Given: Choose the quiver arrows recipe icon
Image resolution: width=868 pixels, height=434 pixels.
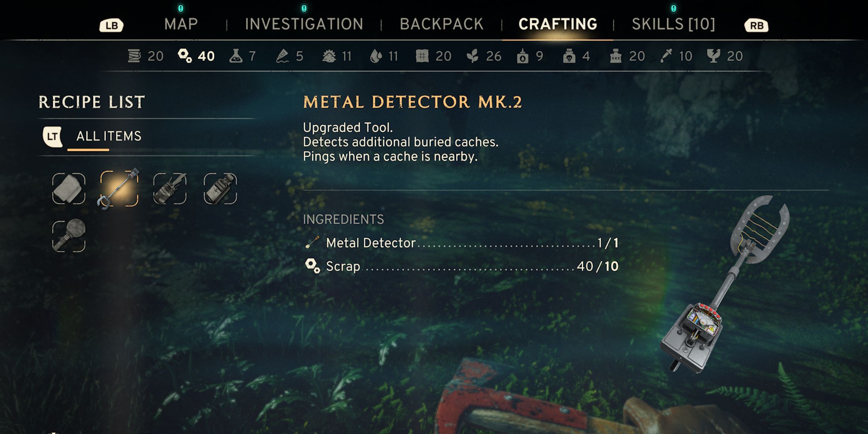Looking at the screenshot, I should (170, 189).
